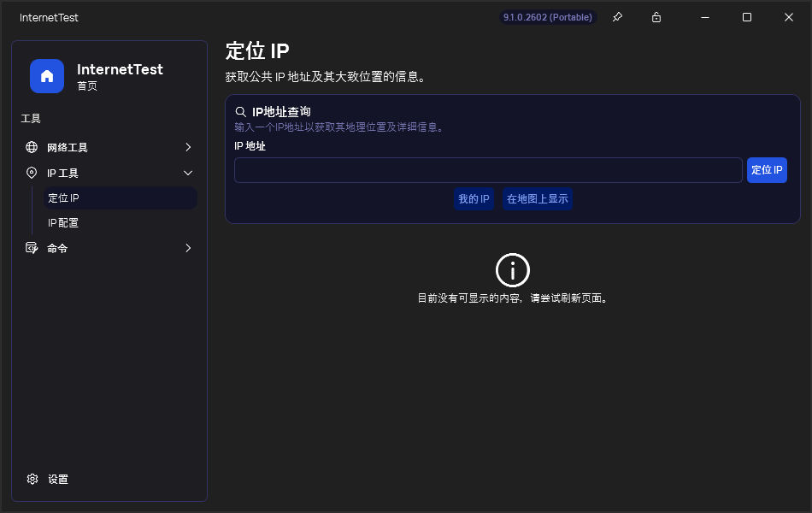Click the 我的 IP button
The height and width of the screenshot is (513, 812).
pos(474,198)
